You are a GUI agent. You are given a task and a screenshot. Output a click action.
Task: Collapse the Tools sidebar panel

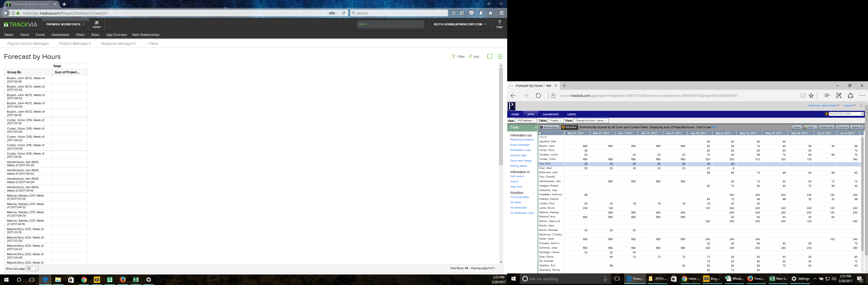[x=535, y=127]
